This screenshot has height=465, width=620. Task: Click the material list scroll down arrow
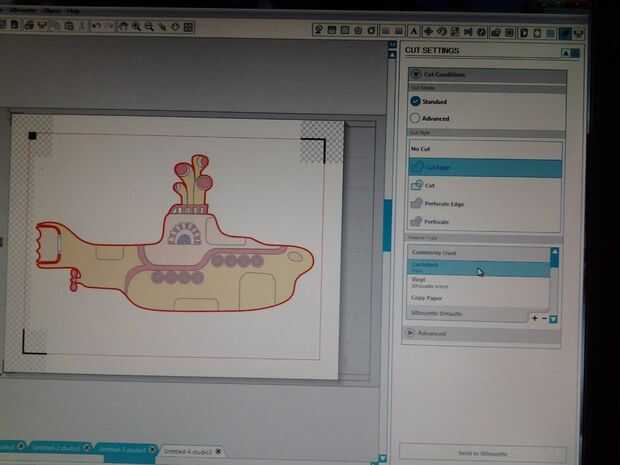[553, 319]
